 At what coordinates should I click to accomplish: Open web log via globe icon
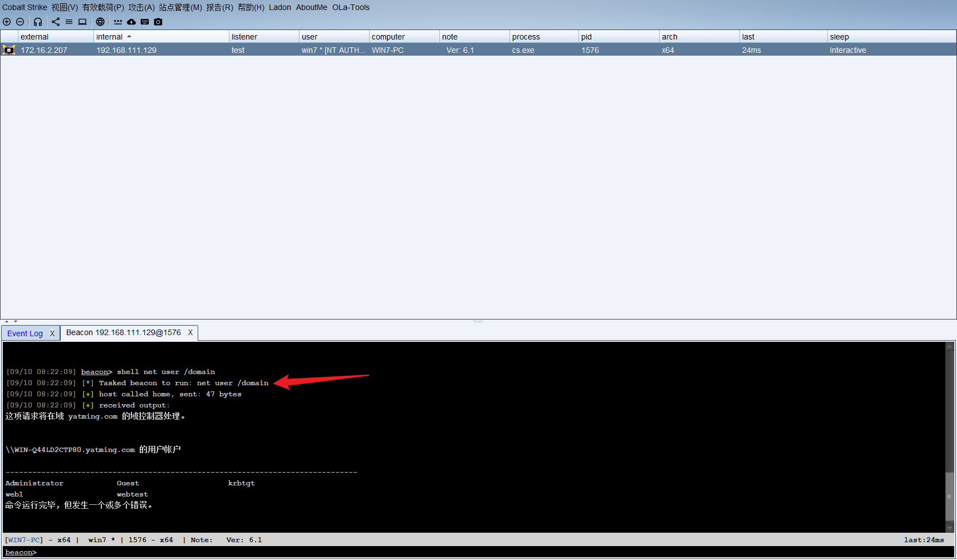click(x=100, y=22)
